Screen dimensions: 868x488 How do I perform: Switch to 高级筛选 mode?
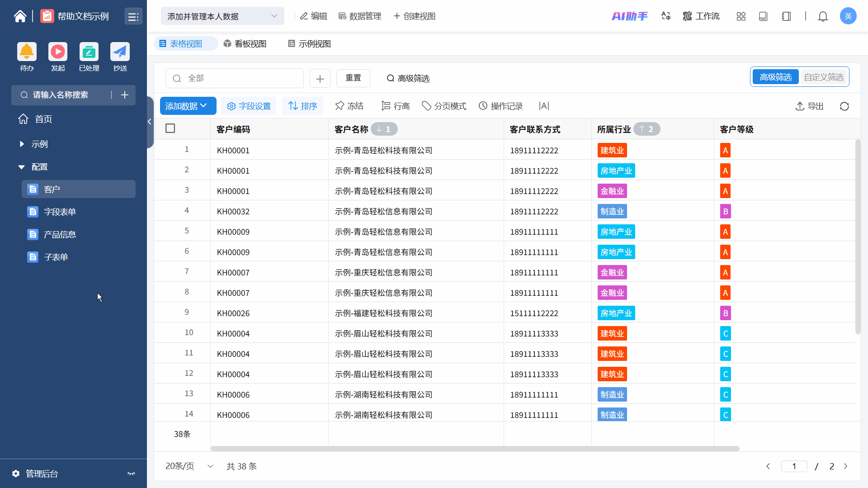coord(776,77)
